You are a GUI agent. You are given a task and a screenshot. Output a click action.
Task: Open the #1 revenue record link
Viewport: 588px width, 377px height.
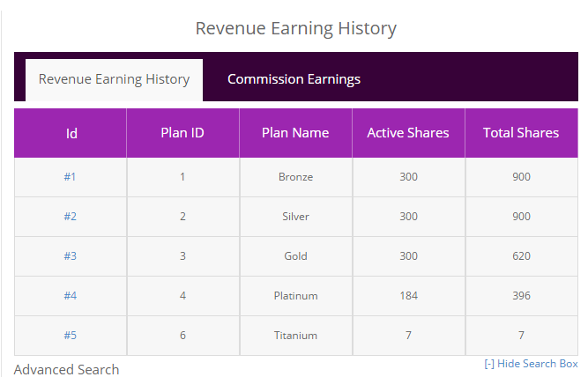[x=71, y=177]
